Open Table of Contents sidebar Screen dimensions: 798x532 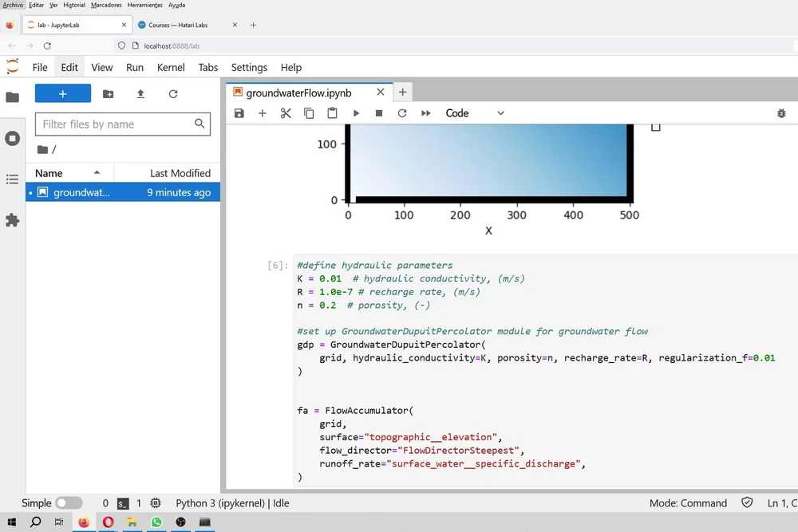click(12, 179)
